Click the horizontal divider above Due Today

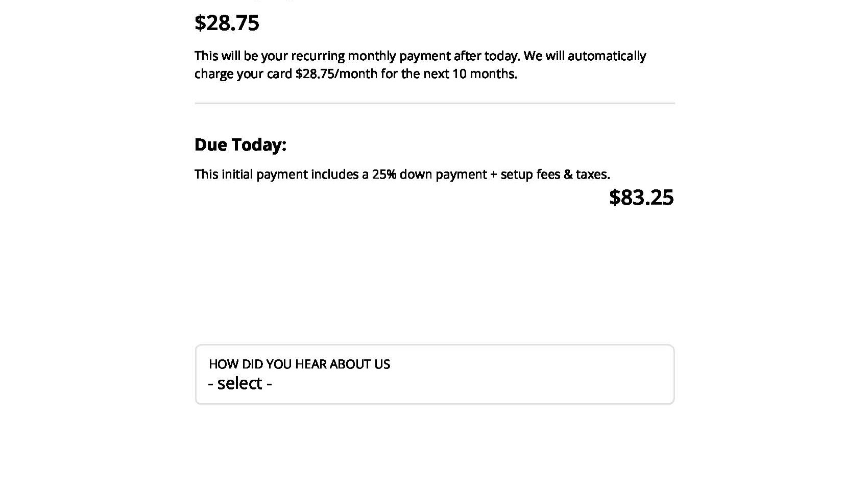tap(435, 103)
